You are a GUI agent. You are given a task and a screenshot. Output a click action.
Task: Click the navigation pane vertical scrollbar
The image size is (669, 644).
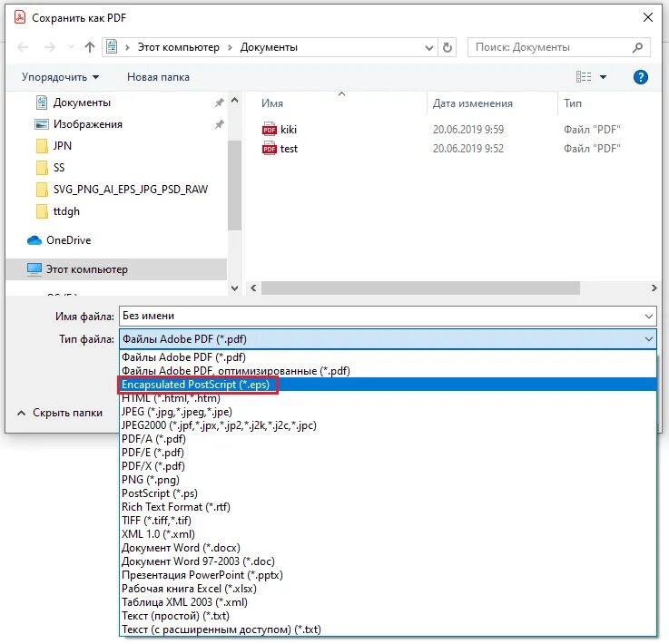click(234, 184)
